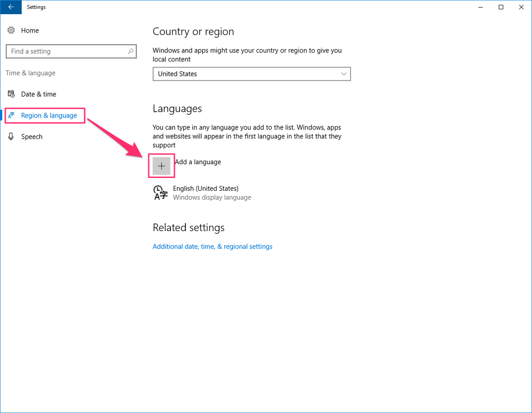Click the plus icon to add a language
This screenshot has width=532, height=413.
coord(161,165)
